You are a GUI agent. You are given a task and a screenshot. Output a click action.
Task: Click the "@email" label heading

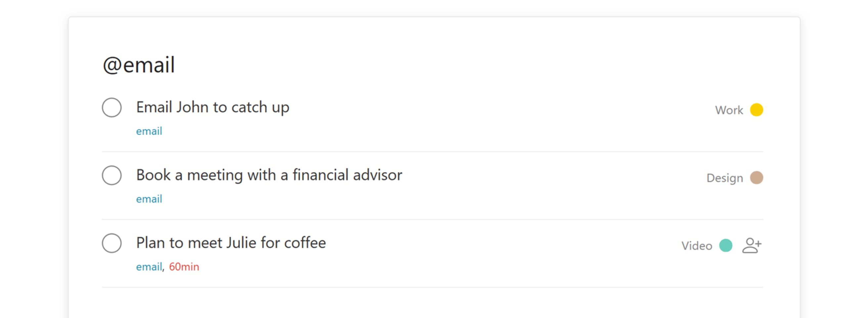(x=139, y=64)
